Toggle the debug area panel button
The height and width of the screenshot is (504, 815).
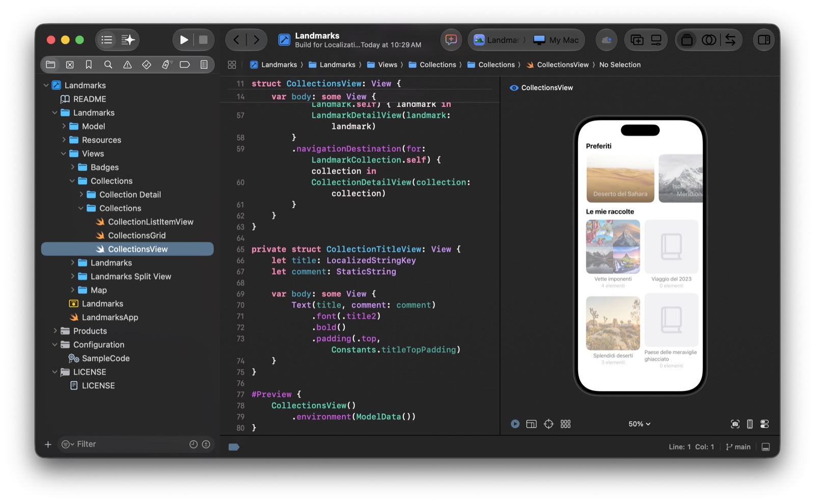(x=765, y=446)
